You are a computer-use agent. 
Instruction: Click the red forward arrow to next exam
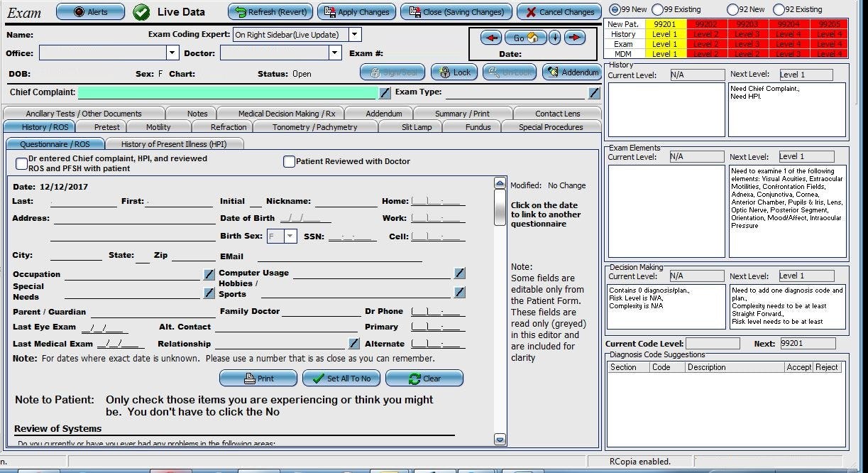point(575,36)
